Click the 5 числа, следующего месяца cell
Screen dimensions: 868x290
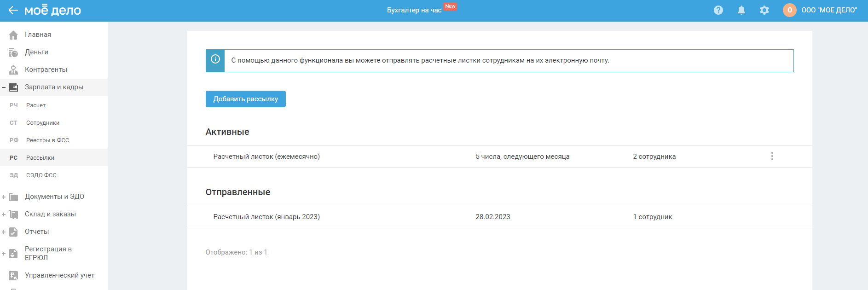[522, 157]
